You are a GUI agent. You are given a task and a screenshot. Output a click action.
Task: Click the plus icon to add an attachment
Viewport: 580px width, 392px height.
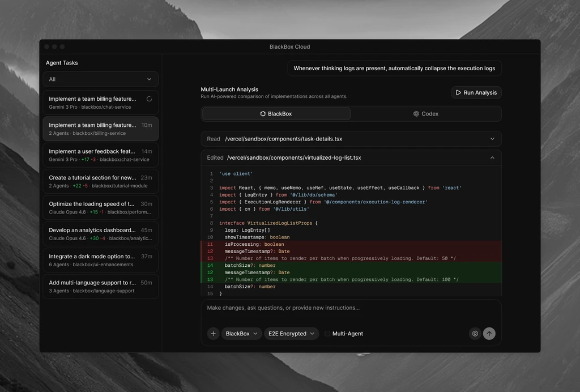pyautogui.click(x=213, y=334)
